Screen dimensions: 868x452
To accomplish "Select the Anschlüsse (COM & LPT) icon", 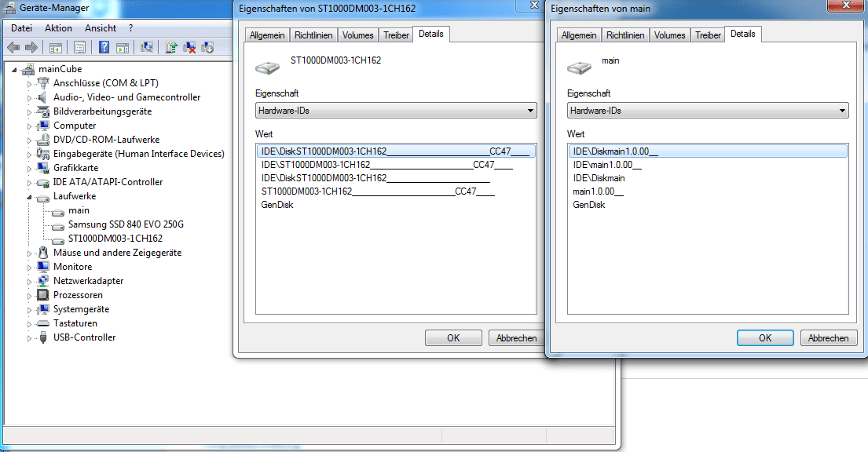I will click(42, 83).
